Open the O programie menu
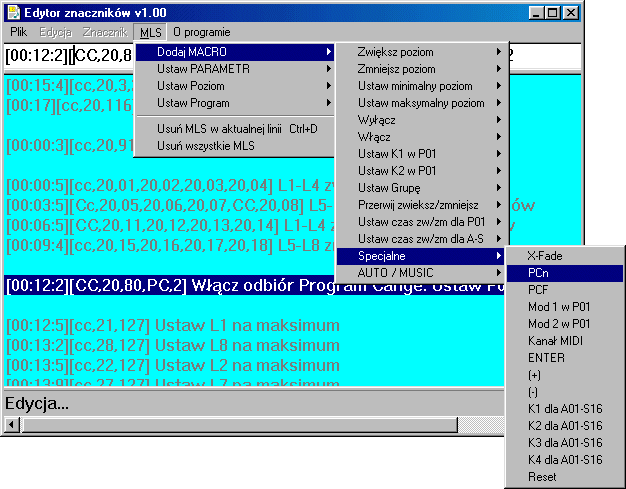 coord(204,33)
